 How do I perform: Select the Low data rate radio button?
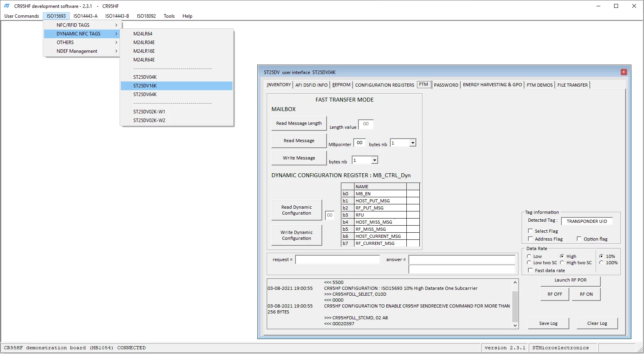pos(529,256)
